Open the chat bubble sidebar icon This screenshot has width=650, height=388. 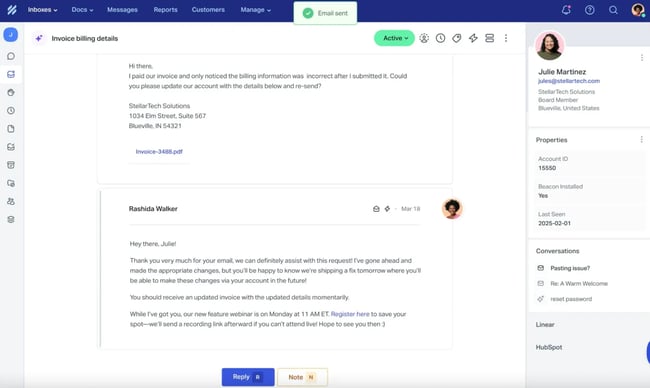pyautogui.click(x=11, y=56)
